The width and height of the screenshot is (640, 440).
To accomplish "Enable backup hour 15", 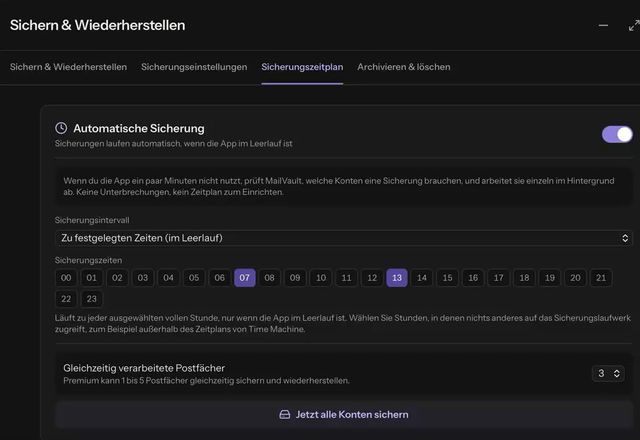I will tap(447, 278).
